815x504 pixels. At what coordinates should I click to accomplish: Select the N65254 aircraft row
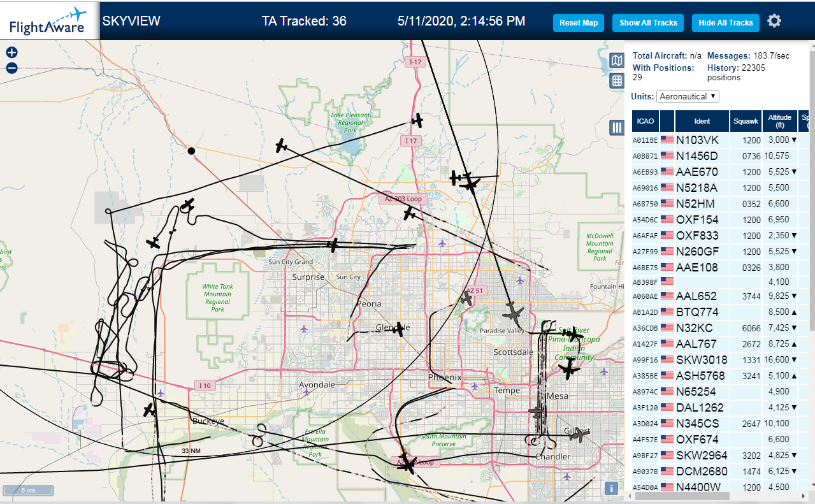point(720,392)
